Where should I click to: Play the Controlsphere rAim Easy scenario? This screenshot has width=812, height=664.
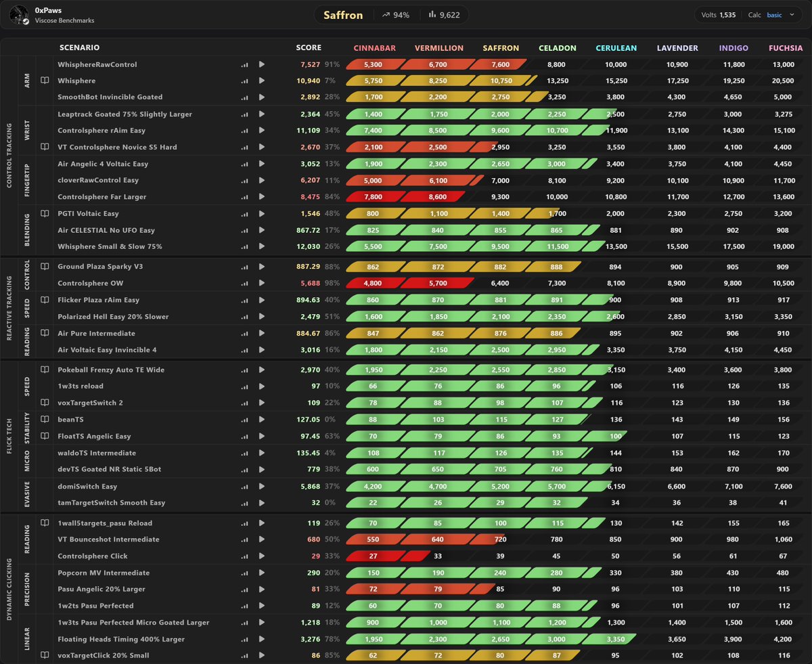(x=262, y=131)
